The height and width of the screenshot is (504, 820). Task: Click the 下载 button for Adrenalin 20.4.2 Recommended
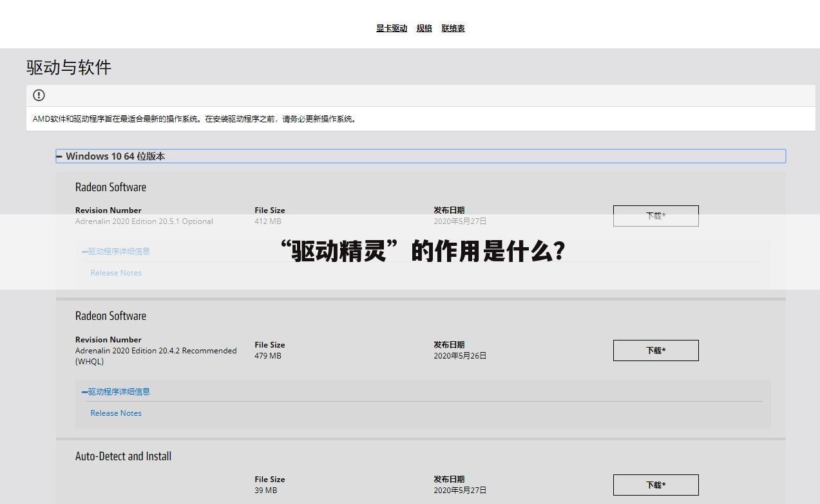(x=655, y=350)
